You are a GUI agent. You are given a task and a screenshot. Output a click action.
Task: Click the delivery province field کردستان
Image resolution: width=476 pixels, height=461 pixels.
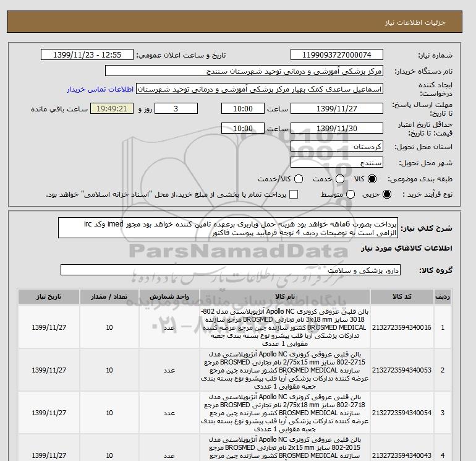pyautogui.click(x=337, y=147)
